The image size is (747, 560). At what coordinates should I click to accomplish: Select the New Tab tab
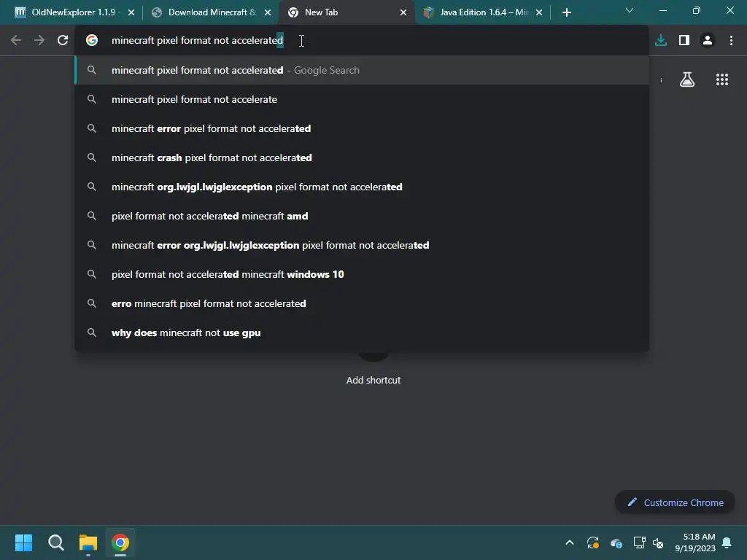pyautogui.click(x=345, y=12)
